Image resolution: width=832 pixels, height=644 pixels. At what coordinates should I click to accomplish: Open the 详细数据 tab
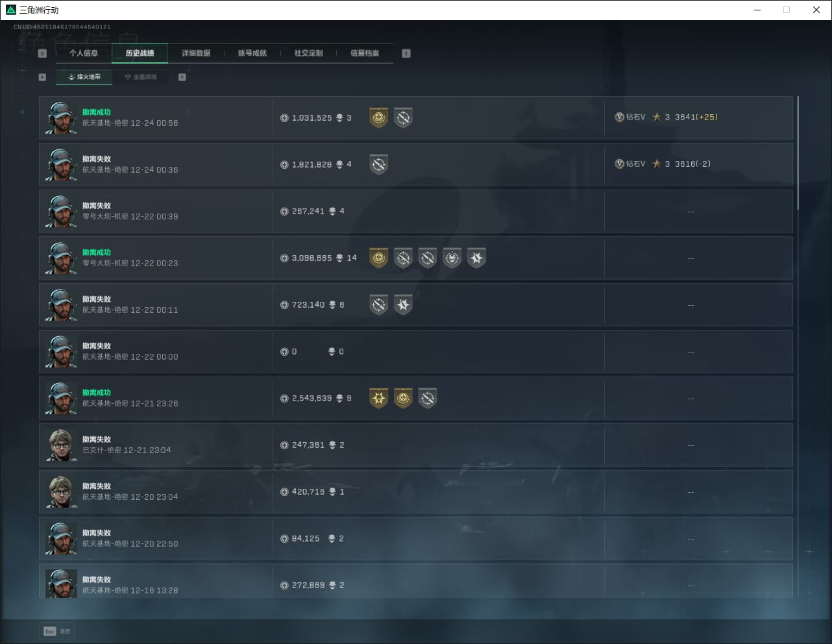[x=196, y=53]
